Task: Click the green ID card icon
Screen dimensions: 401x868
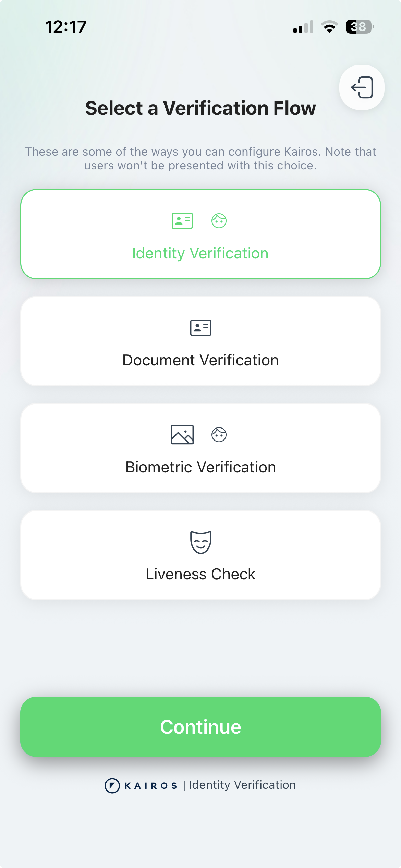Action: point(182,221)
